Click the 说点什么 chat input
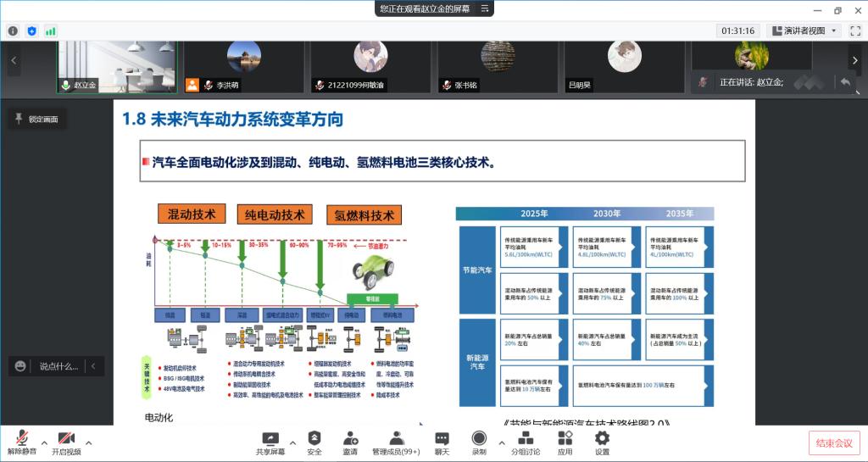This screenshot has width=868, height=462. [58, 366]
